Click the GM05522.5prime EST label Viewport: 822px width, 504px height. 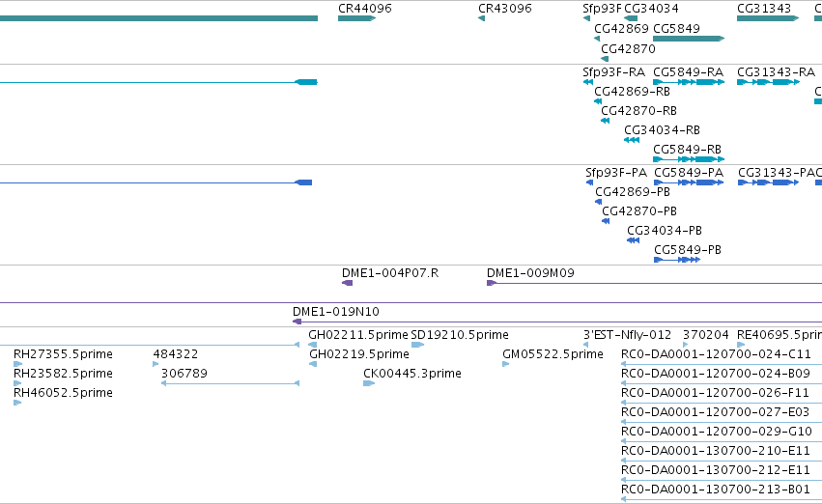coord(553,354)
